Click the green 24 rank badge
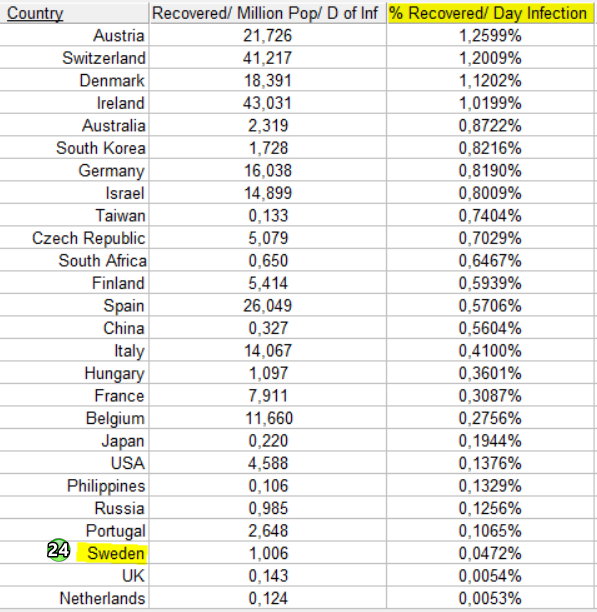Image resolution: width=597 pixels, height=612 pixels. pyautogui.click(x=59, y=550)
